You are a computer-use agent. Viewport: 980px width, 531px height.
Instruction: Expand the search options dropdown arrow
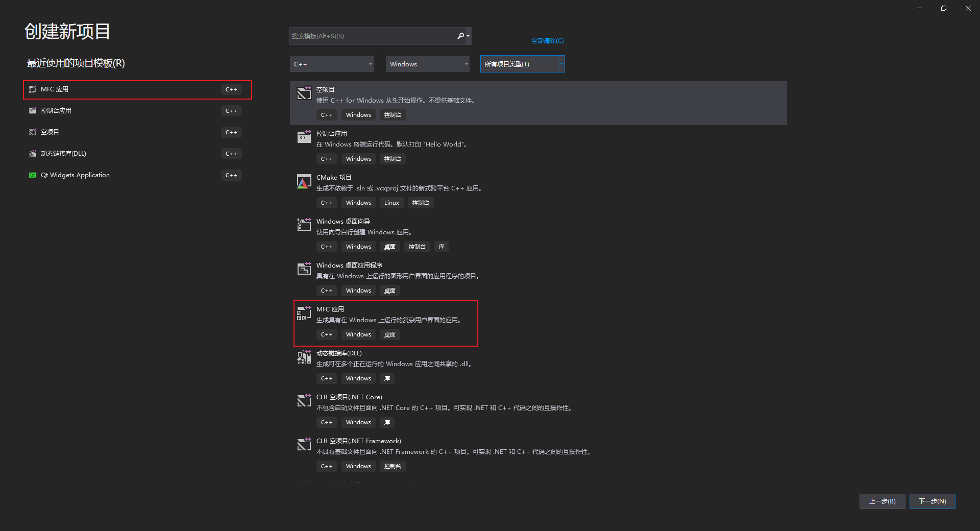(468, 36)
